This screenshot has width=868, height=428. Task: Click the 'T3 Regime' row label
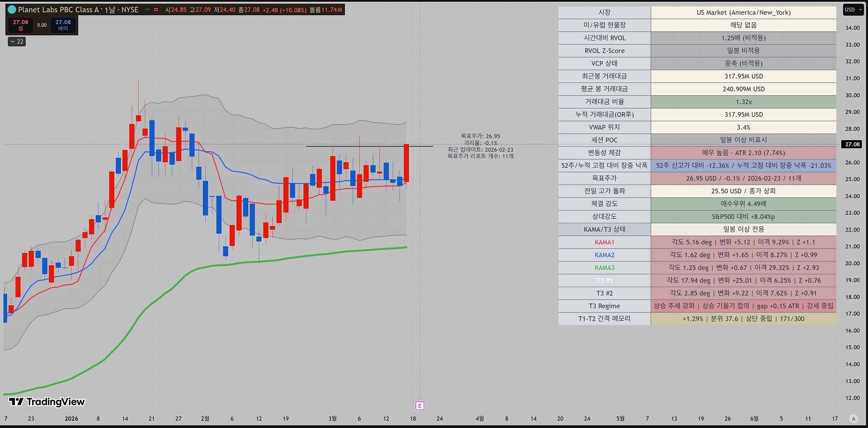click(x=604, y=306)
